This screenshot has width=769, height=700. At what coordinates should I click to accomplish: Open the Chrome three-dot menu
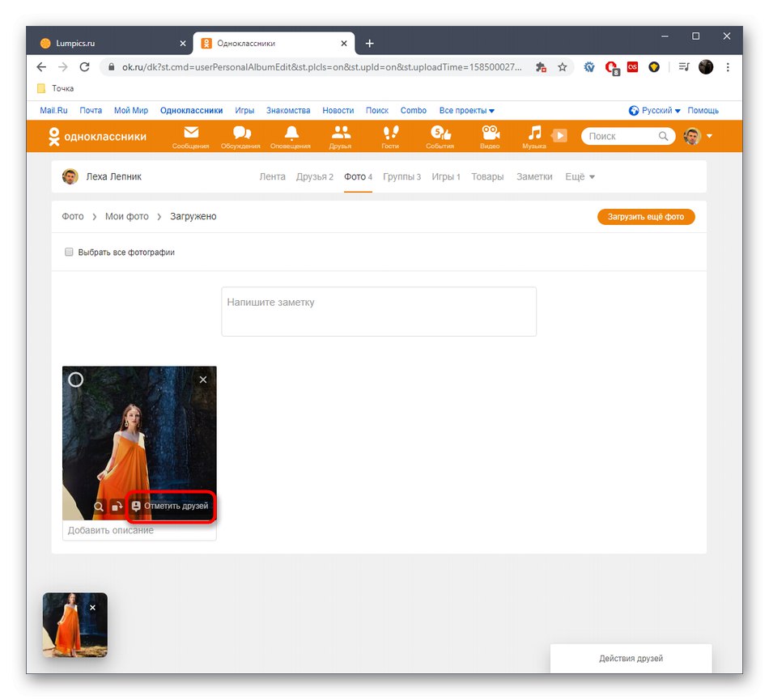point(728,67)
